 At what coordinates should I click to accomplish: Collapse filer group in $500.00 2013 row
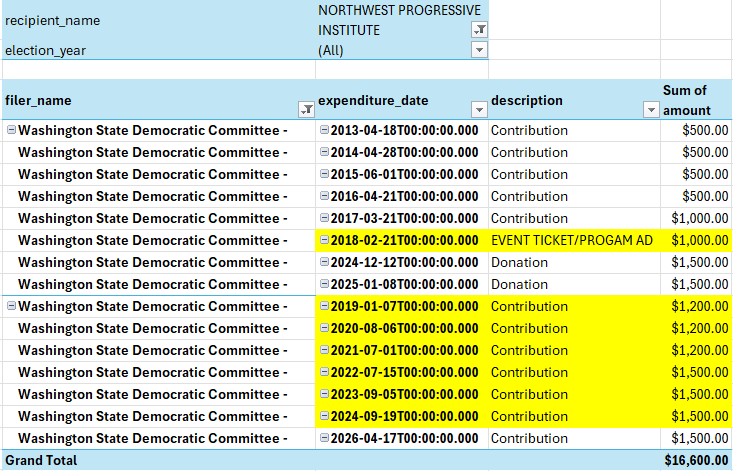(x=11, y=130)
